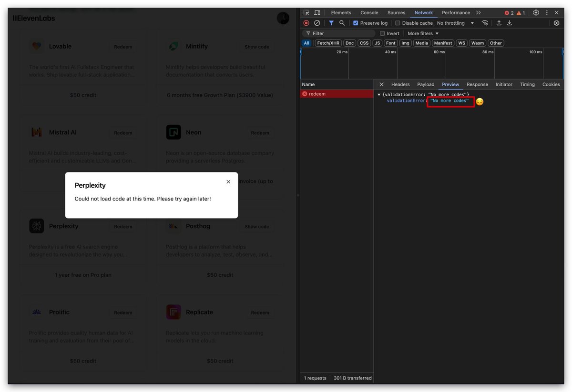The image size is (572, 392).
Task: Filter requests by JS type
Action: click(x=378, y=43)
